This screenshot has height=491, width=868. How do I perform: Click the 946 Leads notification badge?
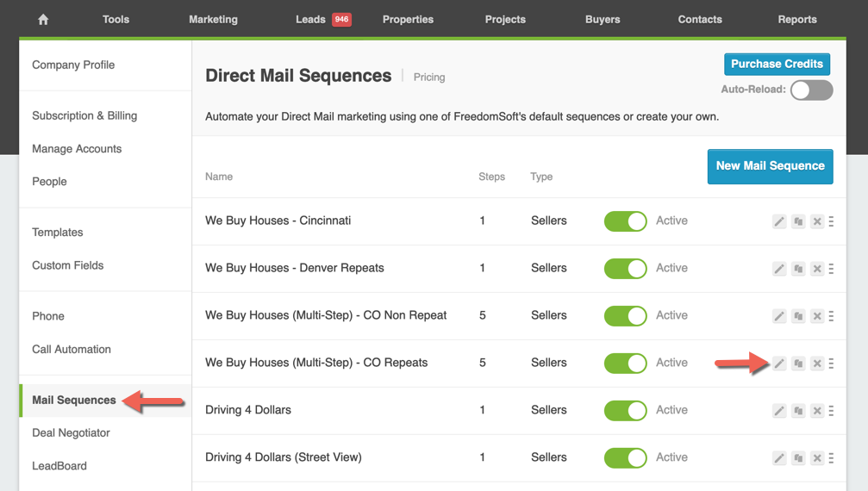341,19
